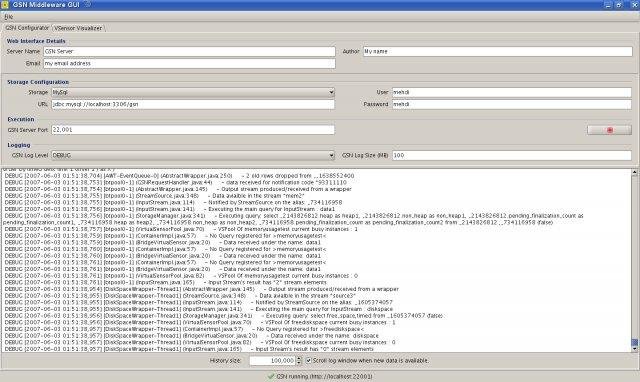Click log line 'Data available in the stream "source3"'
Viewport: 640px width, 382px height.
(180, 295)
